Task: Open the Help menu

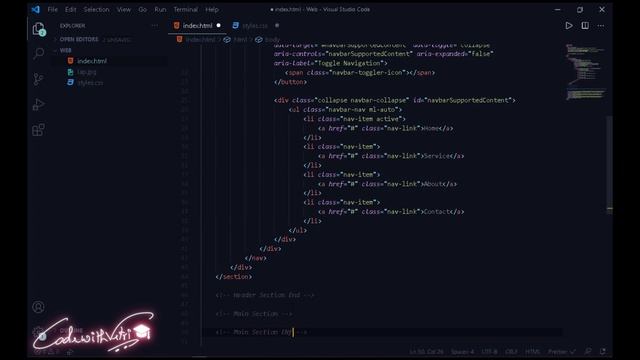Action: point(212,9)
